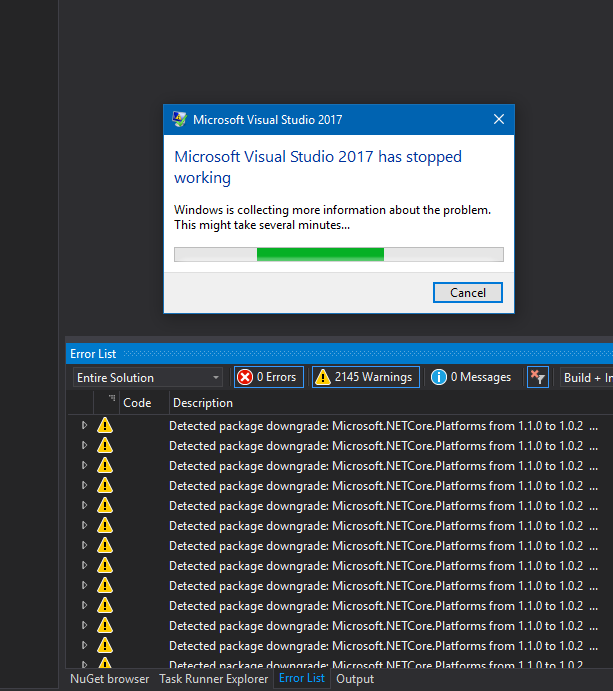
Task: Open the 'Entire Solution' scope dropdown
Action: pos(148,378)
